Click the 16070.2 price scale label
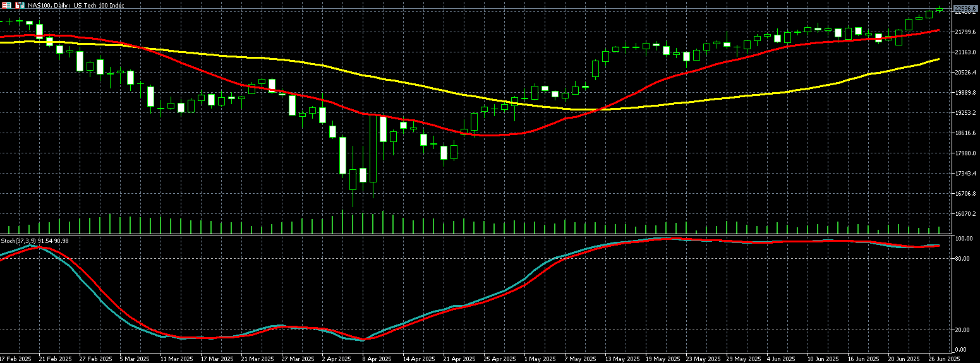The image size is (980, 363). coord(965,214)
